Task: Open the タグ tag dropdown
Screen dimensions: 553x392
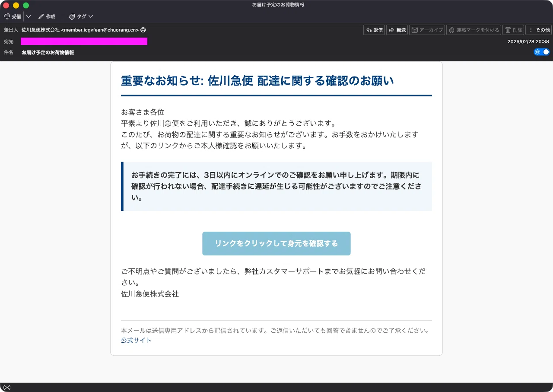Action: (x=81, y=16)
